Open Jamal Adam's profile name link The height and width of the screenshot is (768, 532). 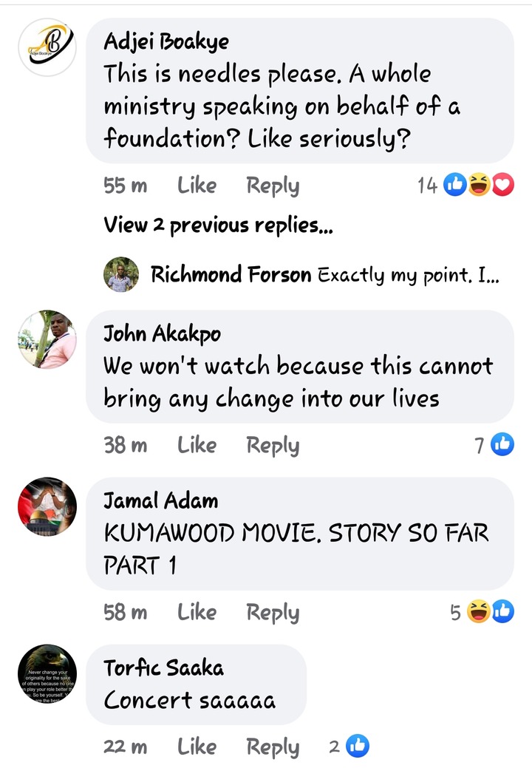(x=160, y=500)
